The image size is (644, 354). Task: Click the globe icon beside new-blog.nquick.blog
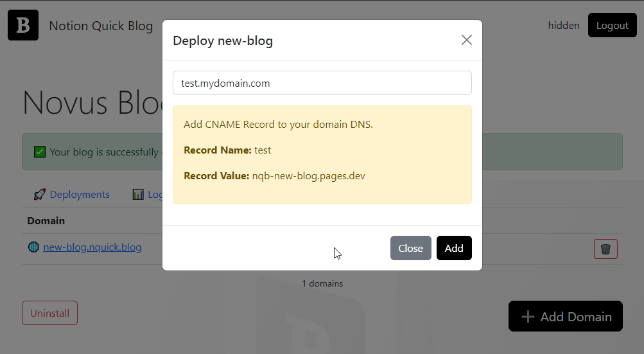tap(34, 247)
